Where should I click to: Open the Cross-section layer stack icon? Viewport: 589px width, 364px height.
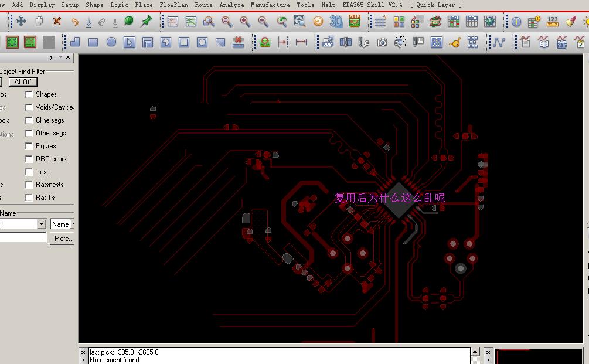435,22
